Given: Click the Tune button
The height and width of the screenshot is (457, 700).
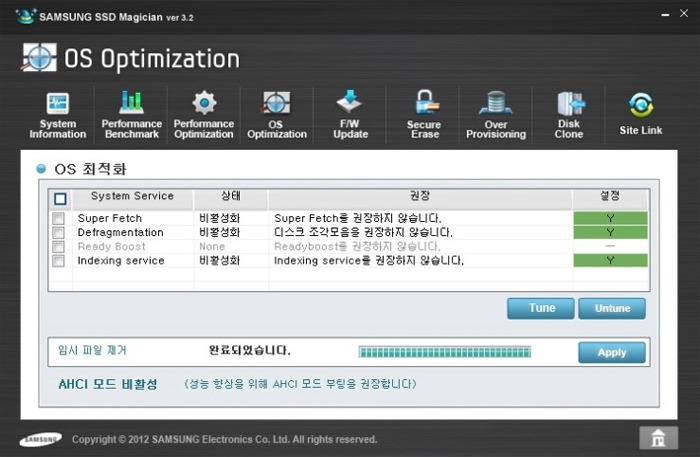Looking at the screenshot, I should (x=541, y=308).
